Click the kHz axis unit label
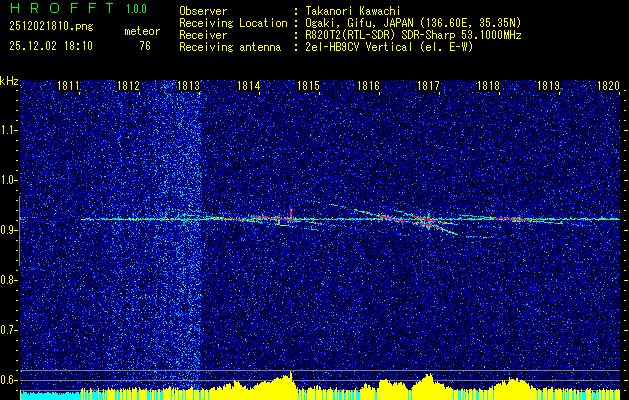 point(9,81)
